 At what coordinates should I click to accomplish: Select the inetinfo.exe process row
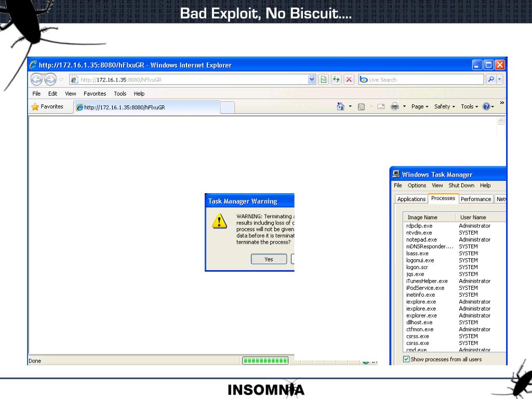[455, 295]
